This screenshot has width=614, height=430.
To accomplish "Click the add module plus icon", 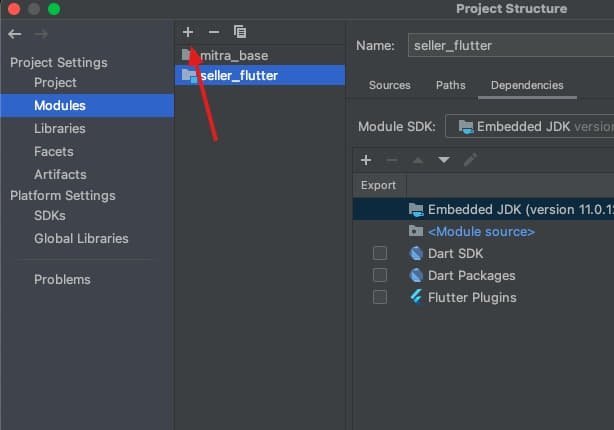I will 188,32.
